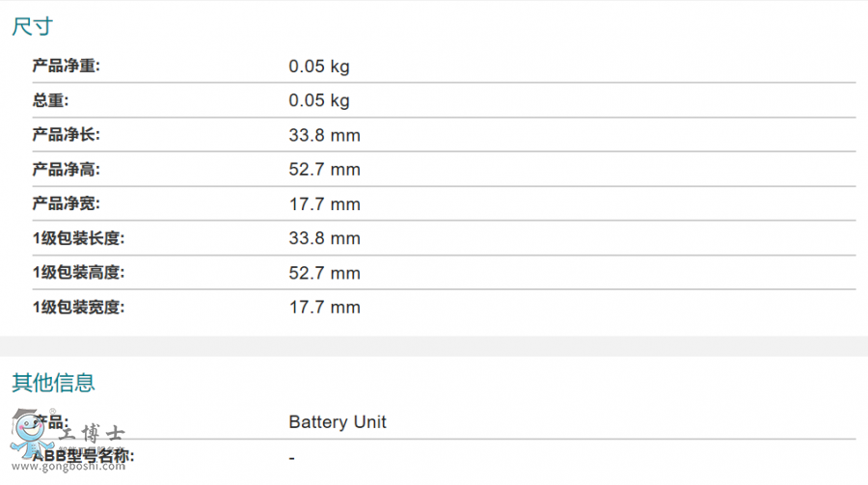Click the Battery Unit product value
Image resolution: width=868 pixels, height=485 pixels.
tap(338, 422)
